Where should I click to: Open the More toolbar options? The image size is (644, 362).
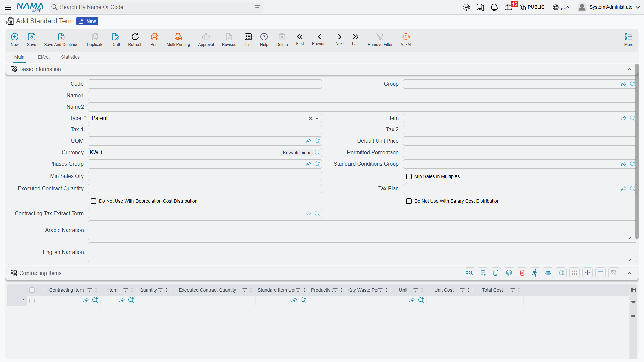pos(629,40)
